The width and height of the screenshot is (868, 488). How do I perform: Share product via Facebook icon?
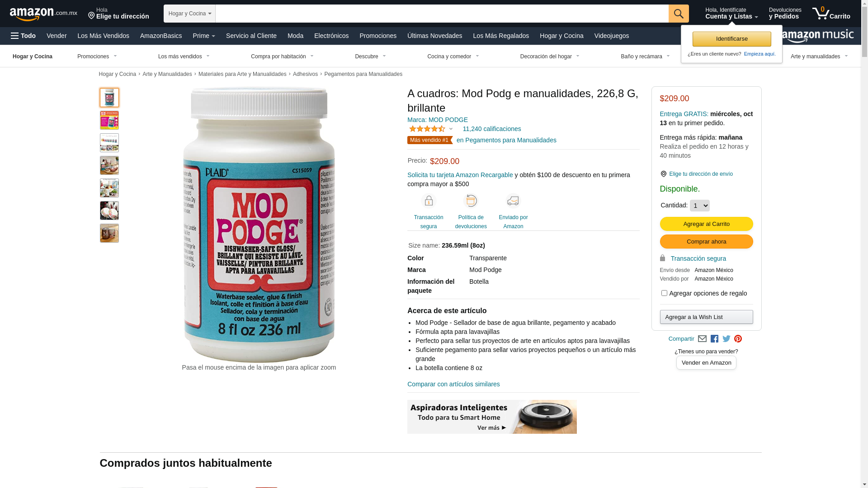pyautogui.click(x=714, y=339)
